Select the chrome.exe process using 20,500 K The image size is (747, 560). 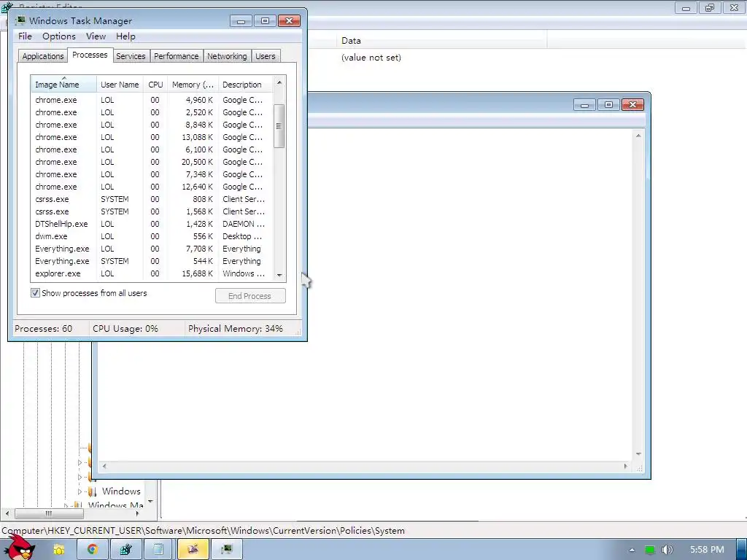(152, 162)
